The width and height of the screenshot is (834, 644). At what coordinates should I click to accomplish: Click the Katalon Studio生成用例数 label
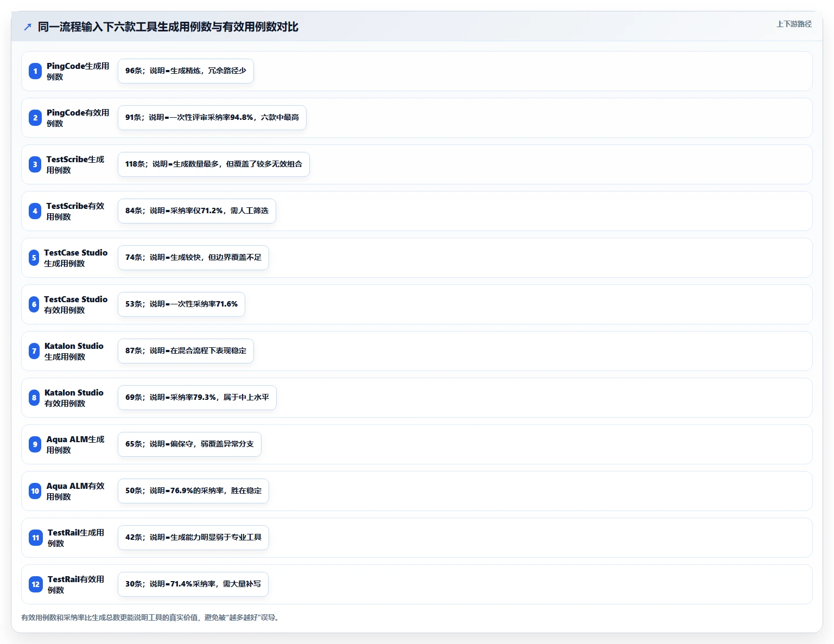(x=74, y=351)
